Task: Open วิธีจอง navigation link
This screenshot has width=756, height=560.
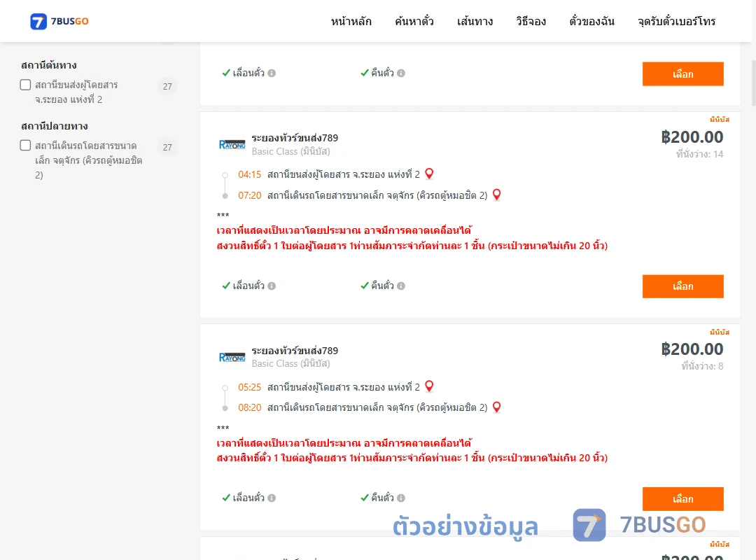Action: tap(531, 21)
